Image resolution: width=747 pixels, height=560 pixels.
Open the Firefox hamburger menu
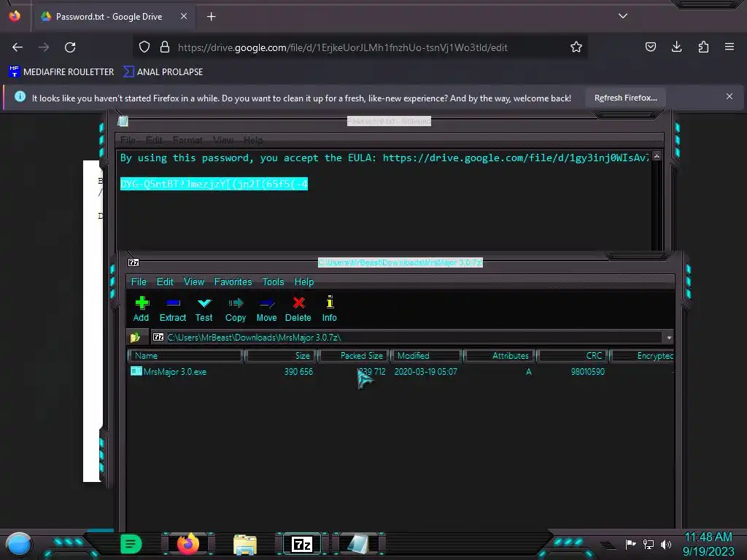729,47
